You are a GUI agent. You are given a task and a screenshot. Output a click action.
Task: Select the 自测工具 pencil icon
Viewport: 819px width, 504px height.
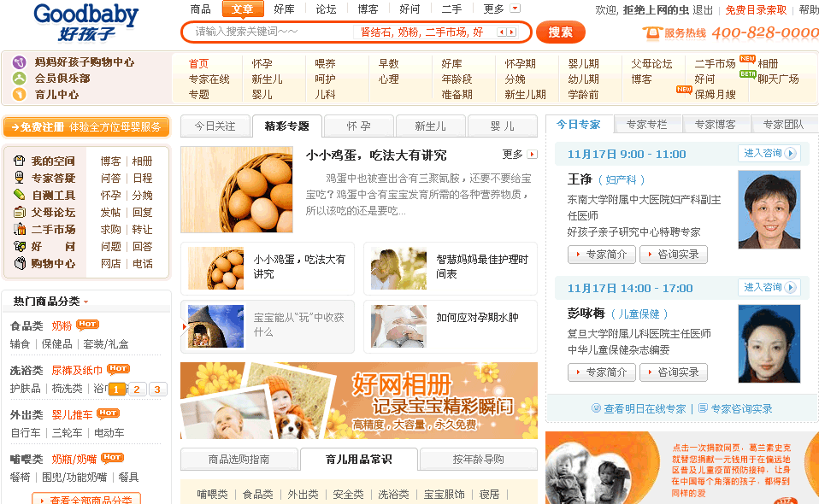pos(20,195)
